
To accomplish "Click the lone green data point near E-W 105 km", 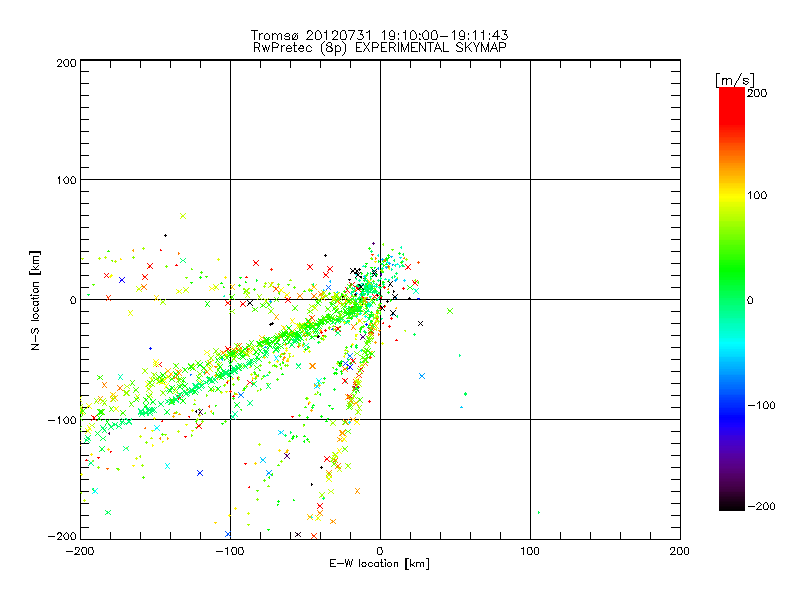I will 539,512.
